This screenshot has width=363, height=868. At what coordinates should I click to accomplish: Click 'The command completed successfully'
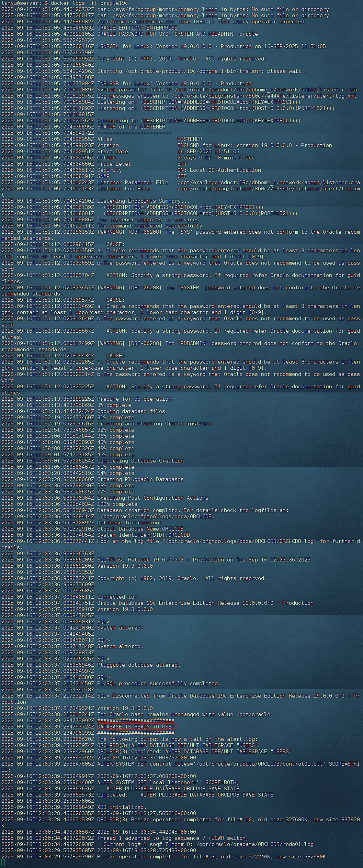tap(150, 226)
